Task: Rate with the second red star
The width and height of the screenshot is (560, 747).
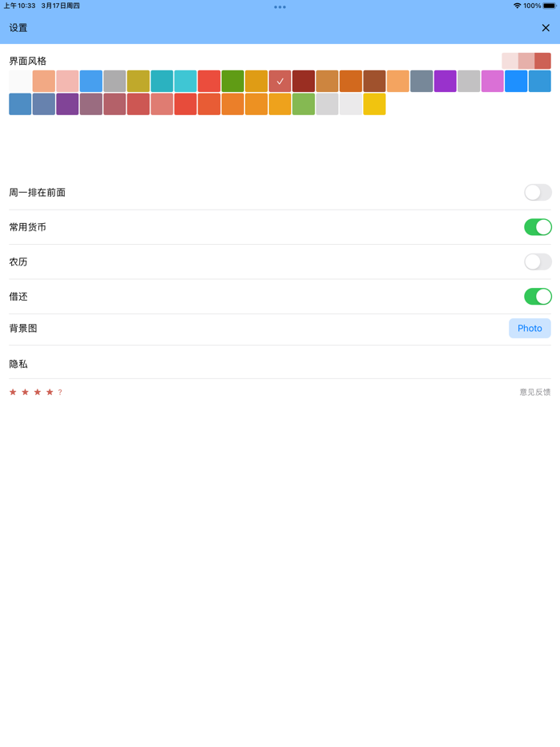Action: [x=26, y=392]
